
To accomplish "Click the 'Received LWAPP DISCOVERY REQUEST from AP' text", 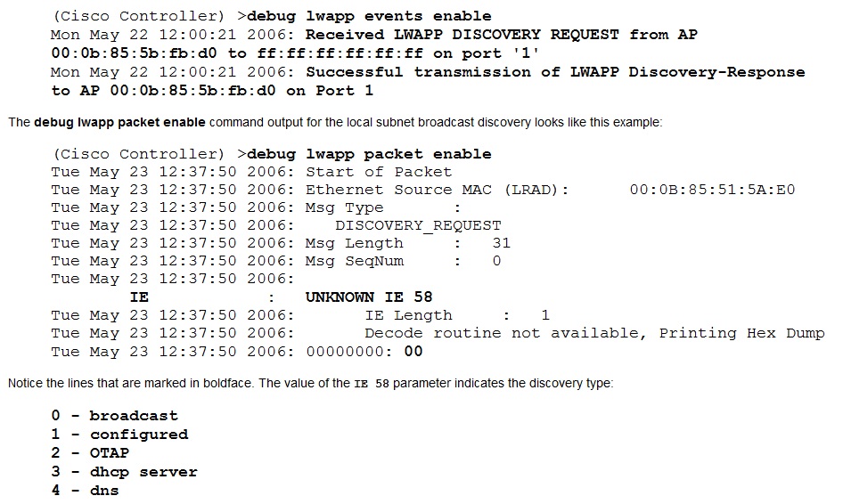I will pyautogui.click(x=502, y=35).
